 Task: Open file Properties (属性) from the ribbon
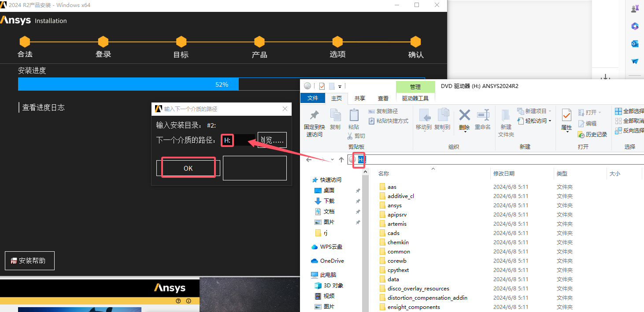pyautogui.click(x=566, y=118)
